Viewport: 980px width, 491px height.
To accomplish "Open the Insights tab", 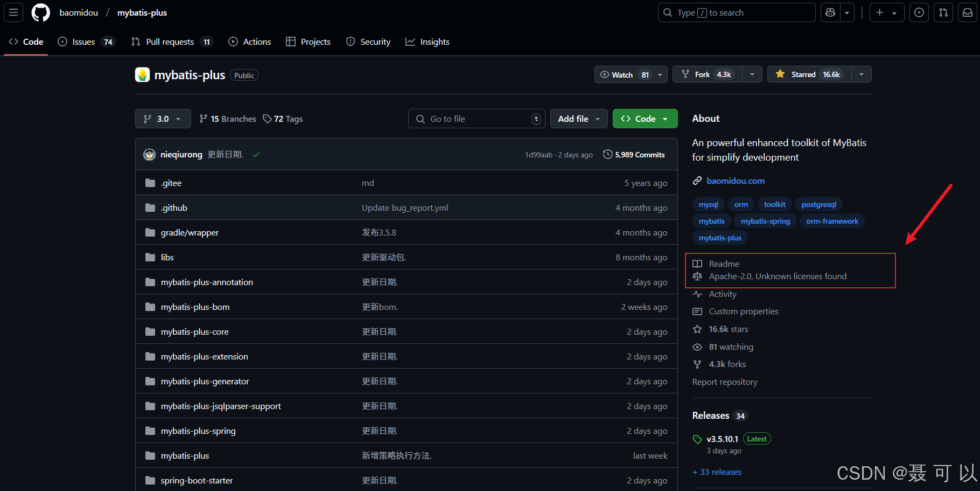I will click(x=428, y=42).
